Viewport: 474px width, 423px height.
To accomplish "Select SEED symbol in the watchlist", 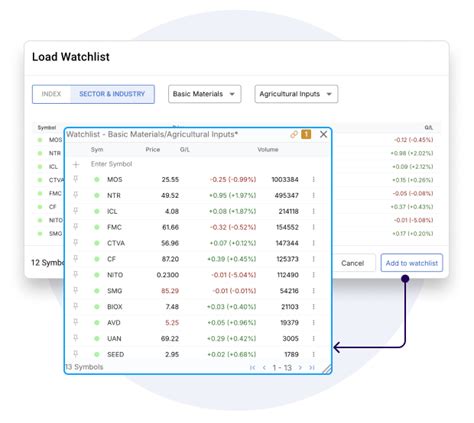I will point(115,354).
